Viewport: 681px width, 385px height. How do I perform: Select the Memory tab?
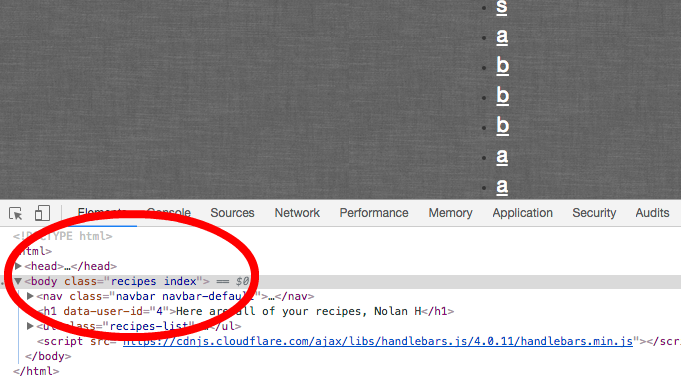[x=450, y=213]
